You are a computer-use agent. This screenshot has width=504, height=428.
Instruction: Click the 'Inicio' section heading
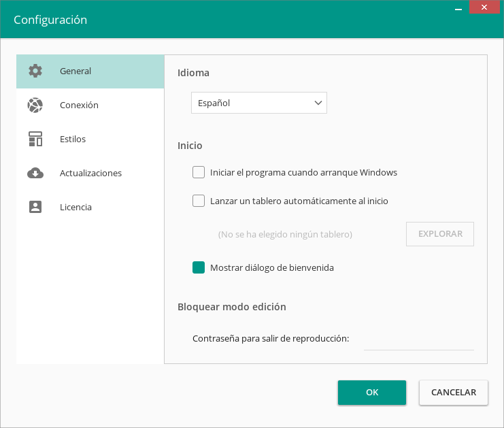click(190, 146)
